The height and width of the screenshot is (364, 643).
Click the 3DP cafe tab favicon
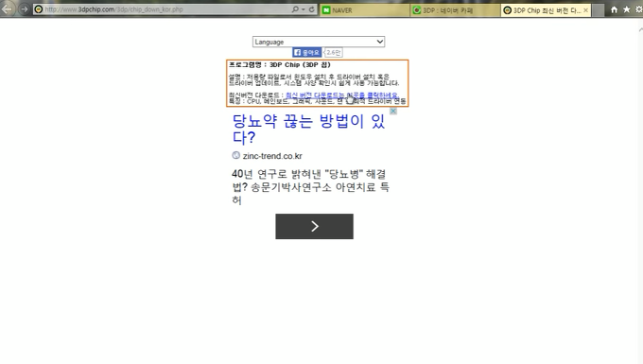point(417,10)
